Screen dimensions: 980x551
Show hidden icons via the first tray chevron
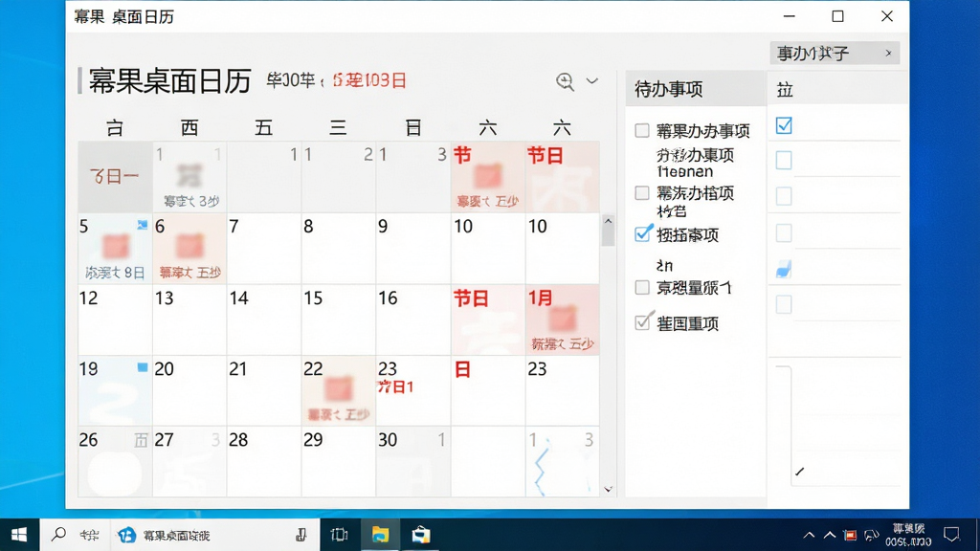tap(809, 535)
